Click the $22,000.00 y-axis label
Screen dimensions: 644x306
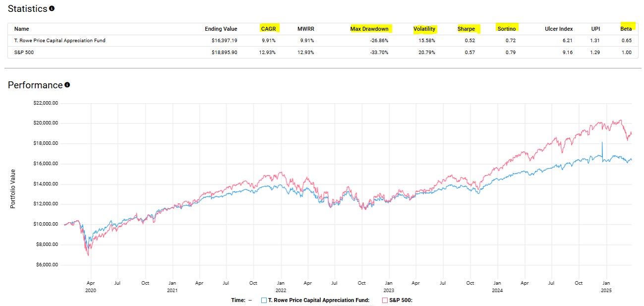(x=45, y=103)
